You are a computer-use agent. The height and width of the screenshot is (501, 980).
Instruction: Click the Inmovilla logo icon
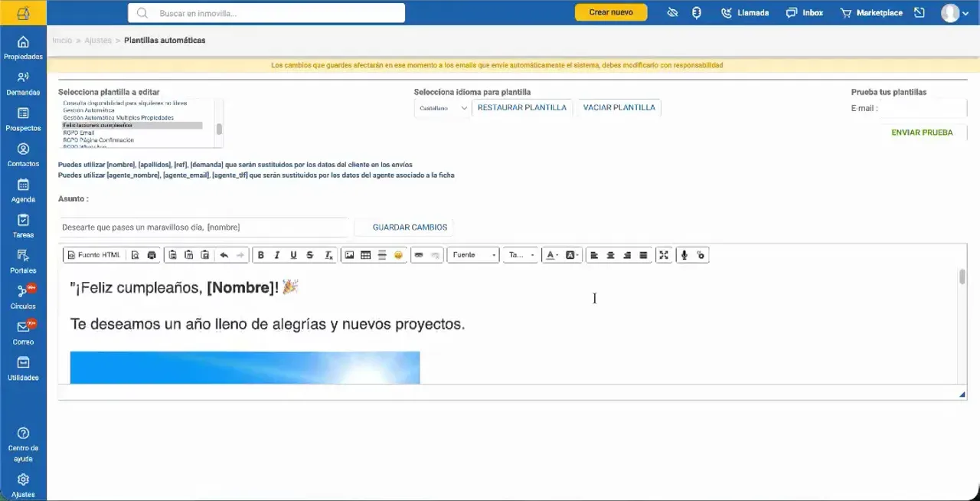tap(23, 13)
